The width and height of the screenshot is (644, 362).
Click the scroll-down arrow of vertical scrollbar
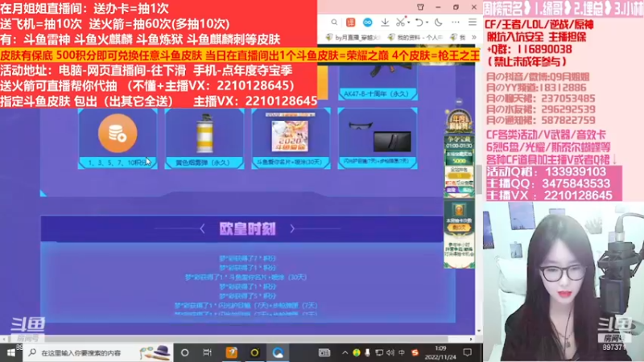(x=478, y=331)
